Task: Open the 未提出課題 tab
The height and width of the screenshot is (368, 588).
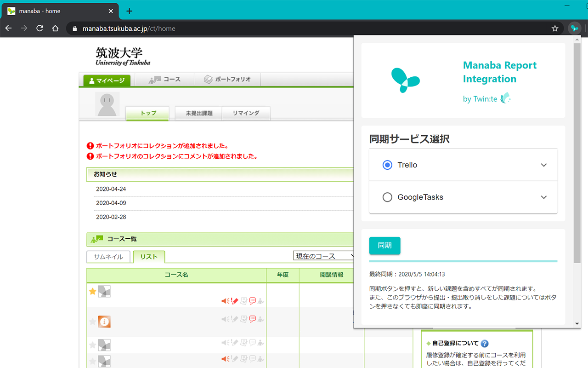Action: pyautogui.click(x=198, y=113)
